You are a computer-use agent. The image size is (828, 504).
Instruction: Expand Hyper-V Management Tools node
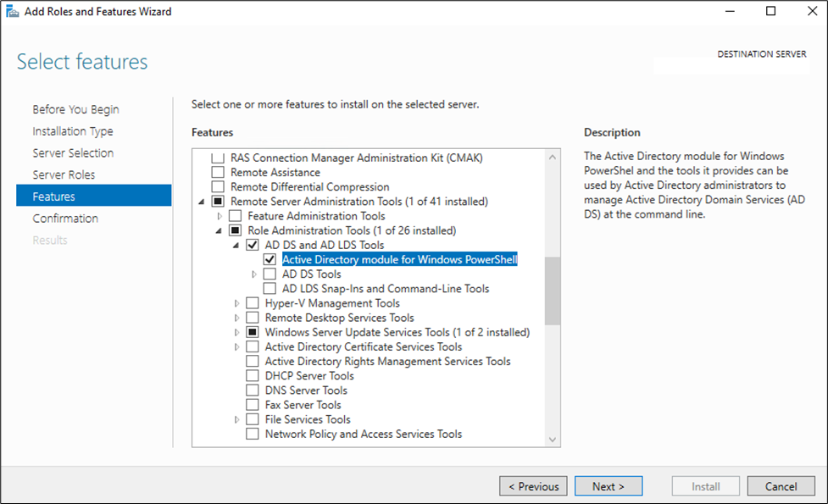(x=236, y=303)
